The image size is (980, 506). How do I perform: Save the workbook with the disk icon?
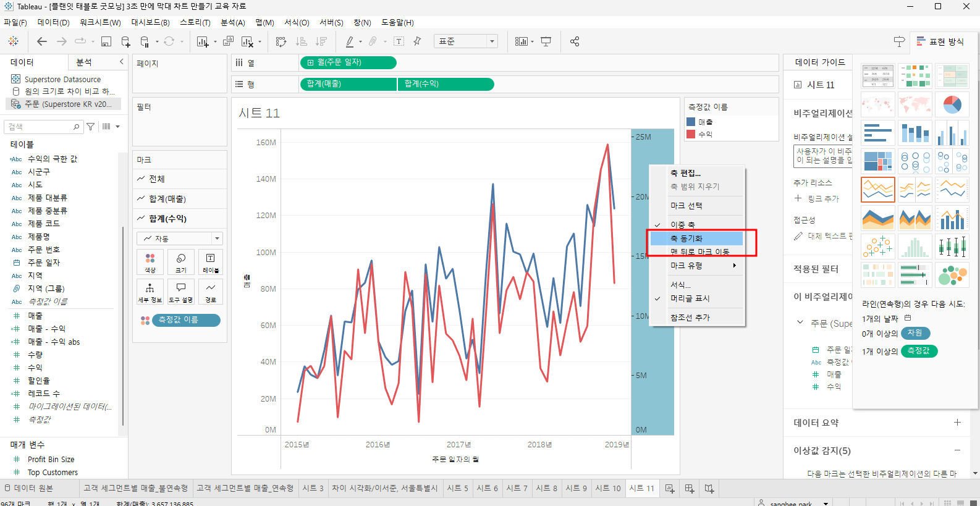click(x=106, y=41)
